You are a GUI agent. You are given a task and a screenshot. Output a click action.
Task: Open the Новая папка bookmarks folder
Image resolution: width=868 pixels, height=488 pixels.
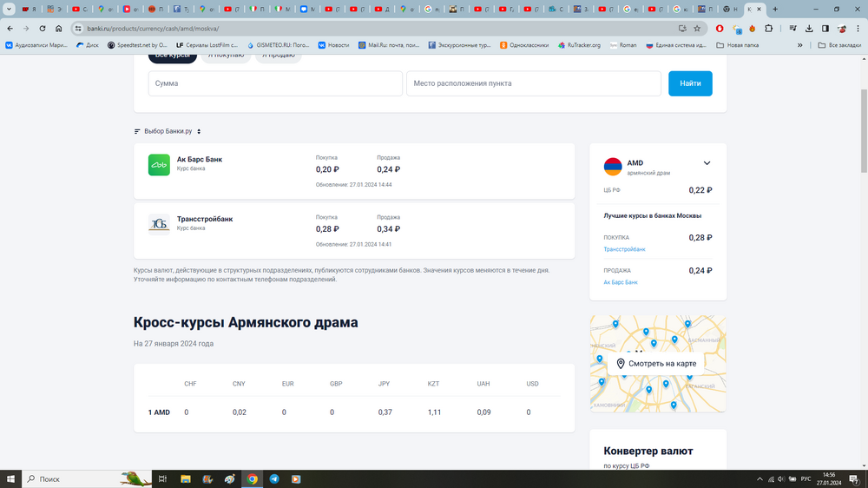pyautogui.click(x=737, y=45)
